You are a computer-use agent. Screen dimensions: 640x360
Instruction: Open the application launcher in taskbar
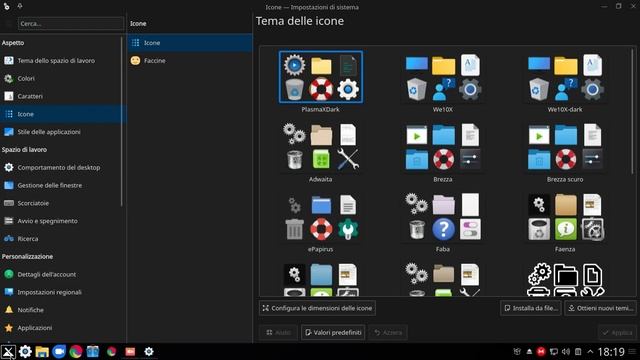tap(8, 351)
